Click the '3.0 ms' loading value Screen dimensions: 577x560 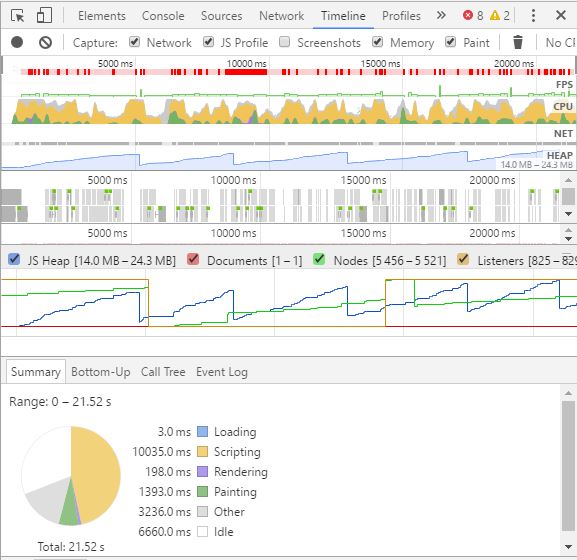point(174,432)
